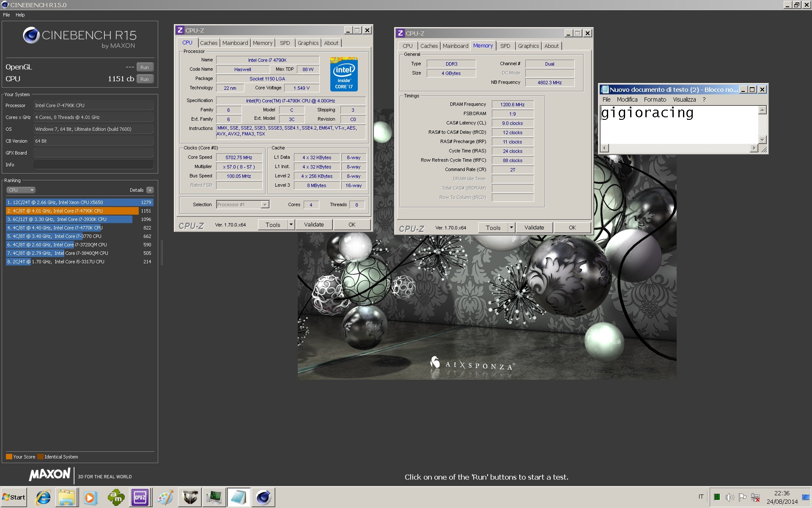This screenshot has width=812, height=508.
Task: Select the Notepad taskbar icon
Action: (x=239, y=497)
